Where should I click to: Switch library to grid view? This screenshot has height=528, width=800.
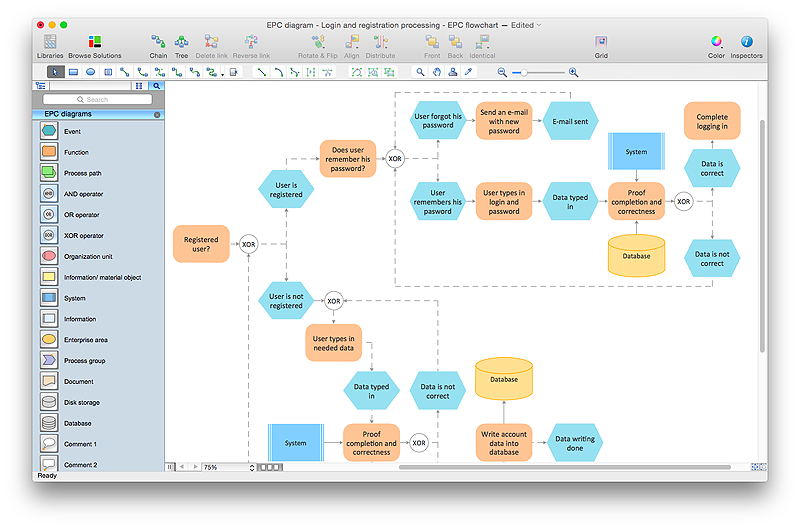[x=140, y=86]
